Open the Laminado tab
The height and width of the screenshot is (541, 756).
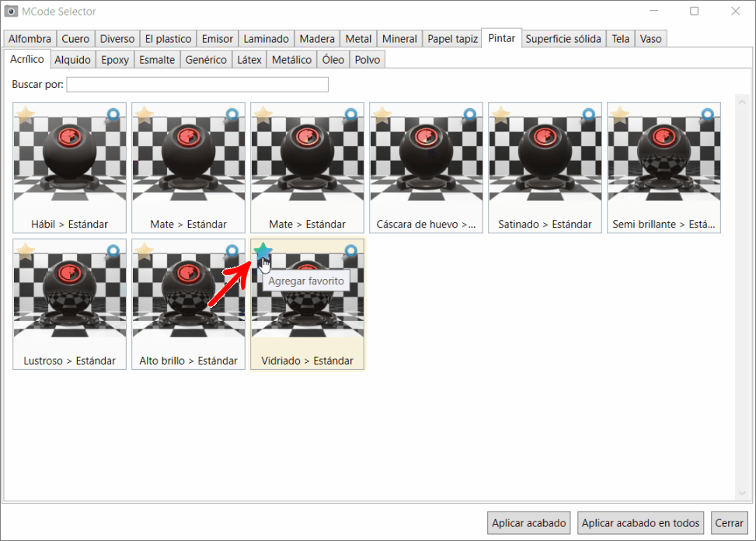pos(267,39)
